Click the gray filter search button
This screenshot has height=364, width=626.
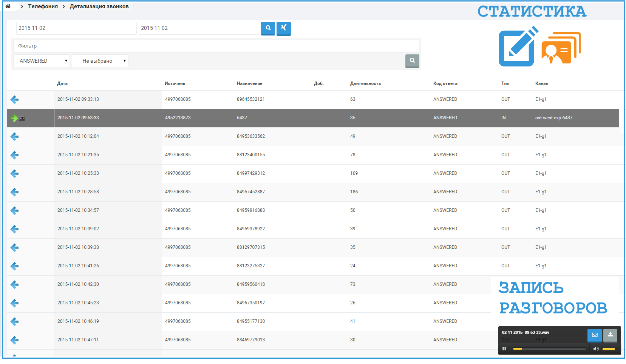point(412,61)
